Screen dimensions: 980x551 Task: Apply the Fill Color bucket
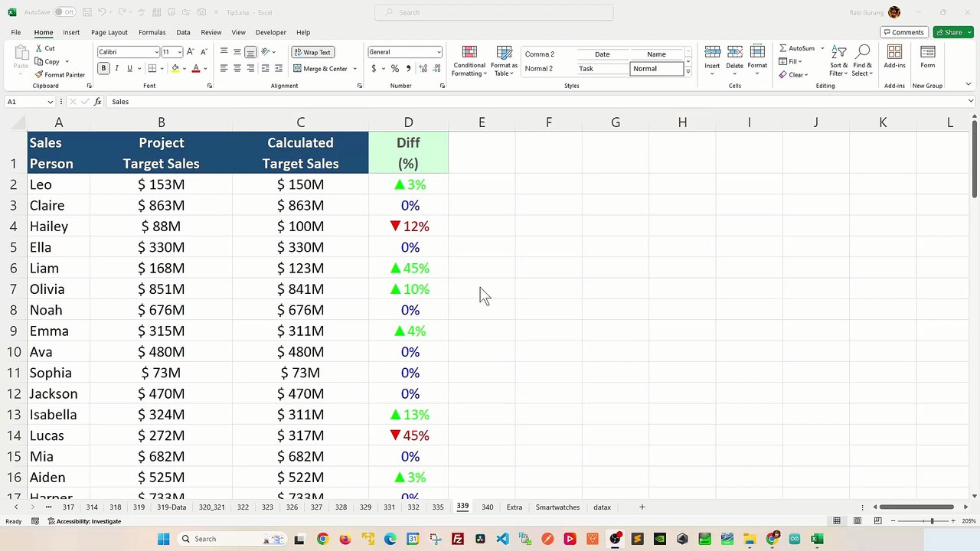click(175, 68)
